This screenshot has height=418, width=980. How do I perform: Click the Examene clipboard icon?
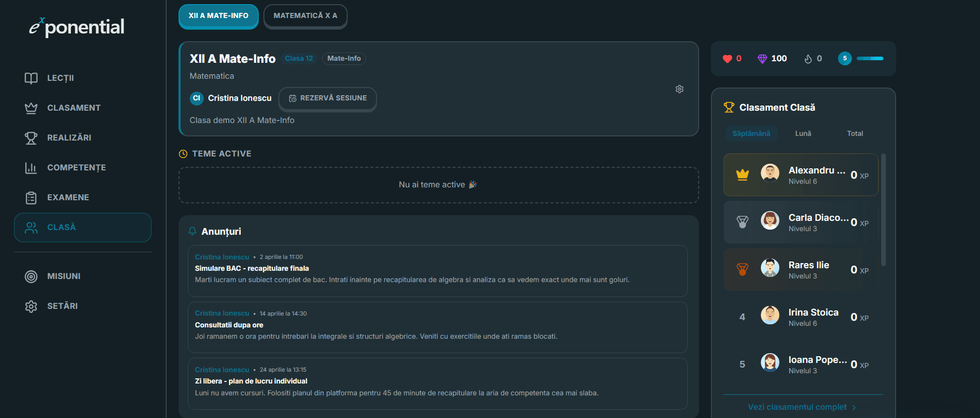pos(31,198)
